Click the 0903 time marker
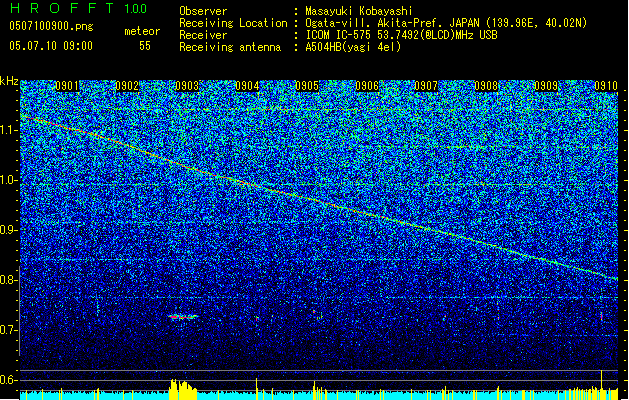Image resolution: width=629 pixels, height=400 pixels. 187,86
